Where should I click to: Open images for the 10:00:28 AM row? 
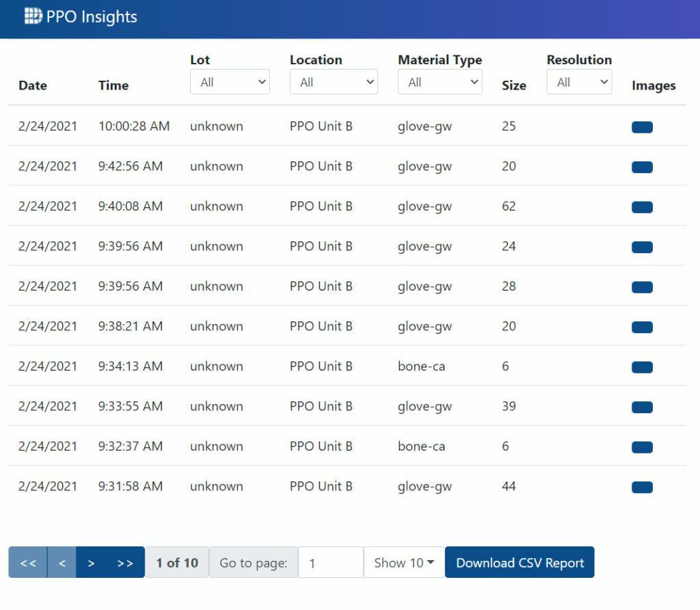point(642,127)
